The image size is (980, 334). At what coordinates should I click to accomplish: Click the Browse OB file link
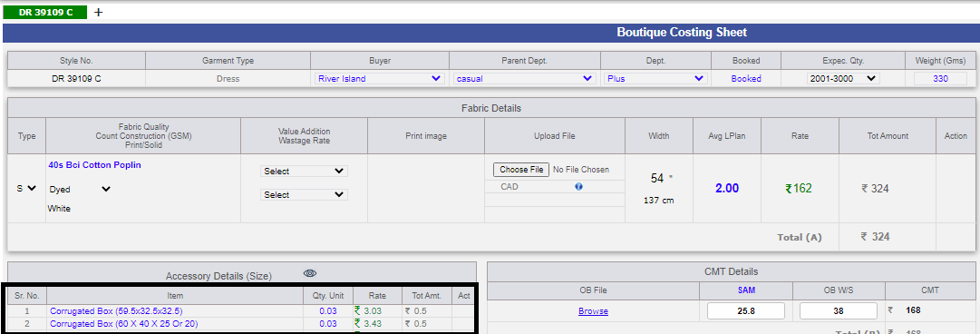pos(593,311)
